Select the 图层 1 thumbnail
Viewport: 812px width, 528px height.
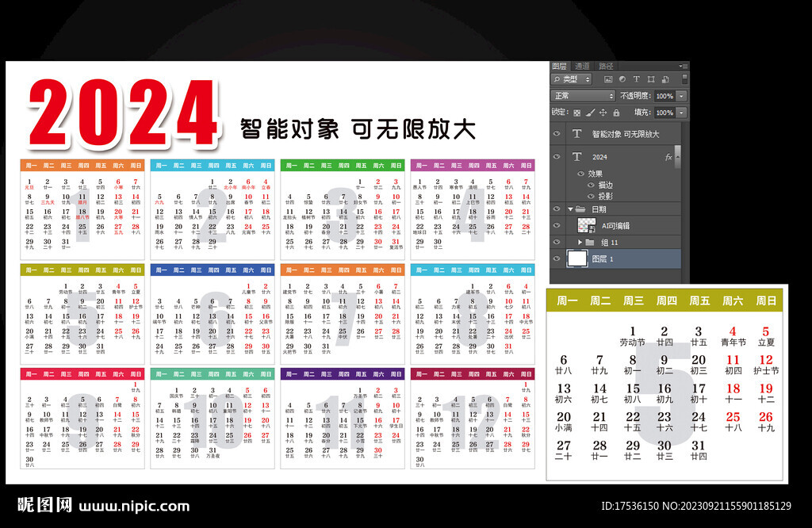click(x=580, y=256)
